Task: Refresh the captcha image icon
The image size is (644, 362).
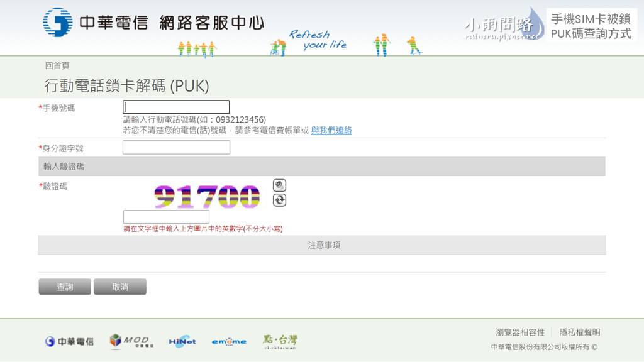Action: pyautogui.click(x=279, y=200)
